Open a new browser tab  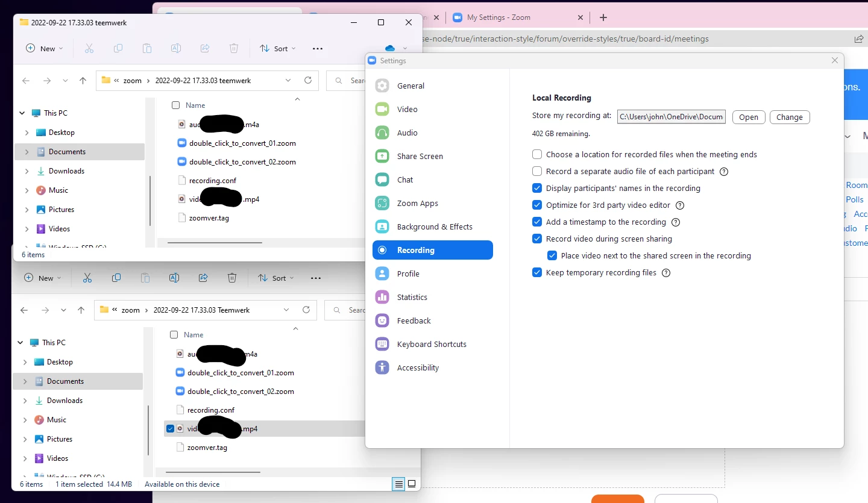point(603,17)
